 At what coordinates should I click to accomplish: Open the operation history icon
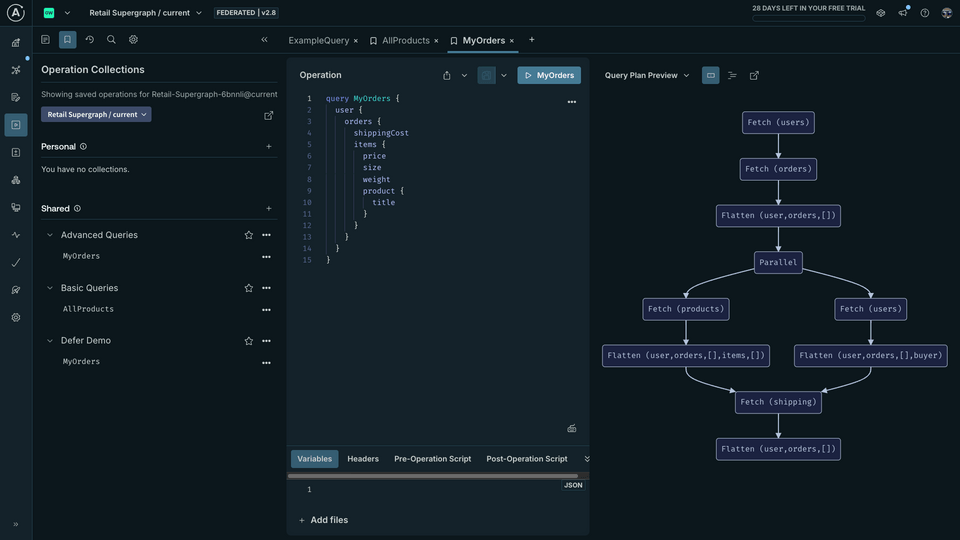[89, 39]
